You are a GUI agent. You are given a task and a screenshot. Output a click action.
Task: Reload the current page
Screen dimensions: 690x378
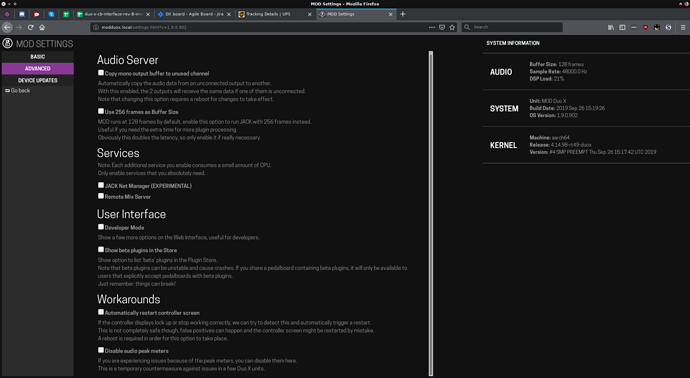pyautogui.click(x=30, y=27)
